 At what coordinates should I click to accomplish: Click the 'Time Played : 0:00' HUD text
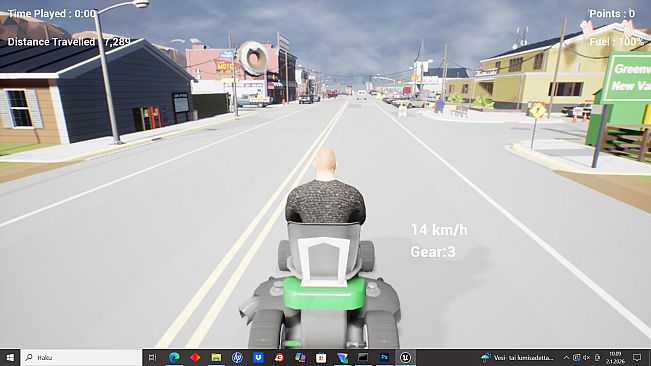(x=52, y=14)
